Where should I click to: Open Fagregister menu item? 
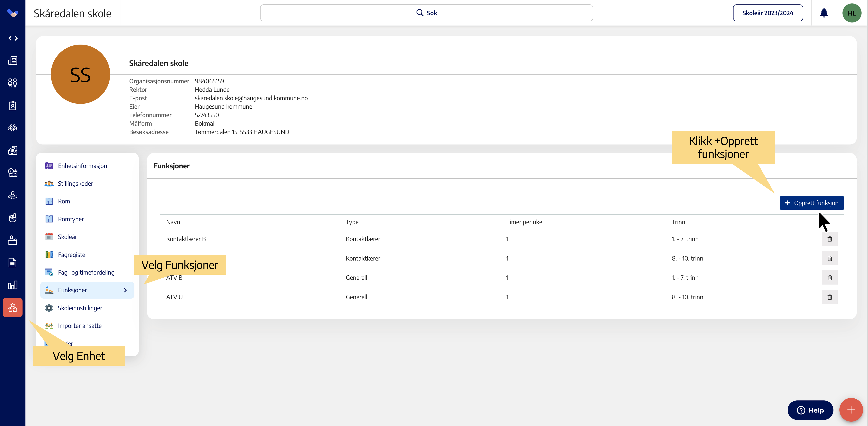tap(87, 255)
